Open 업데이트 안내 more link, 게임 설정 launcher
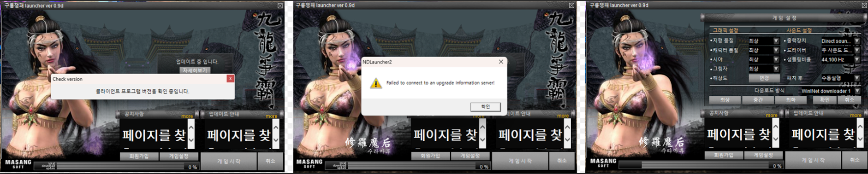 [x=856, y=115]
